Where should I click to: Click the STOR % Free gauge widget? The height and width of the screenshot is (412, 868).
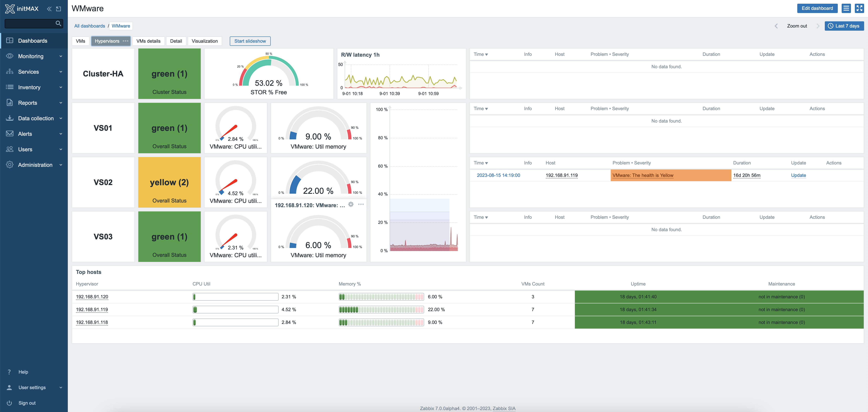click(x=269, y=74)
